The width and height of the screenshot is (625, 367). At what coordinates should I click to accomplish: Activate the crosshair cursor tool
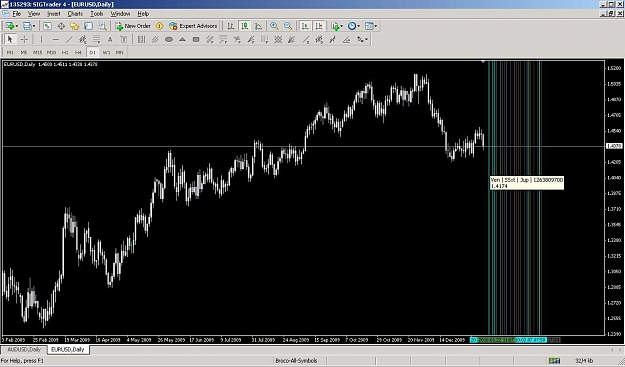(x=24, y=39)
